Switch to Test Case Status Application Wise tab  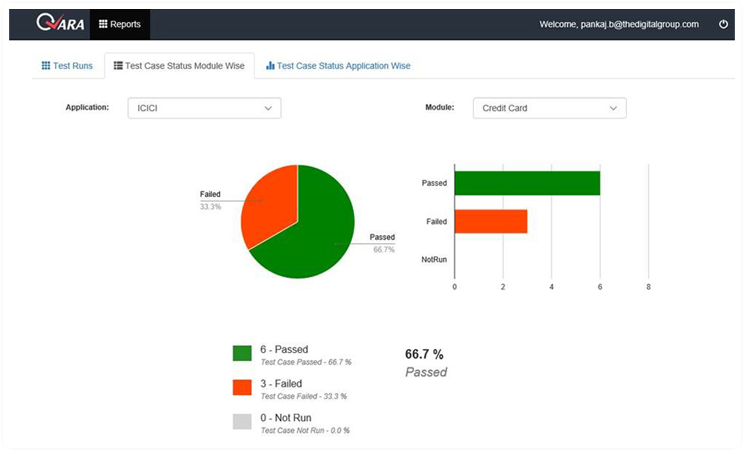(338, 66)
